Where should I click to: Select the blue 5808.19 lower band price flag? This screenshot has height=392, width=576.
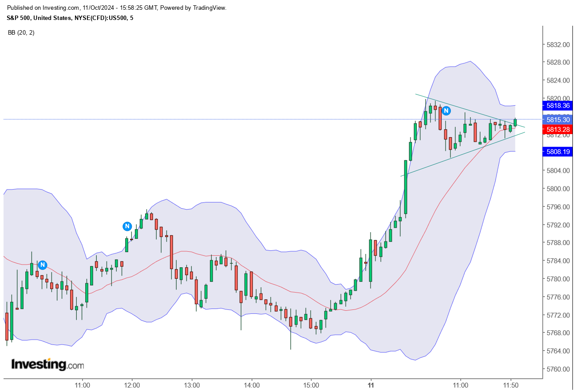557,152
